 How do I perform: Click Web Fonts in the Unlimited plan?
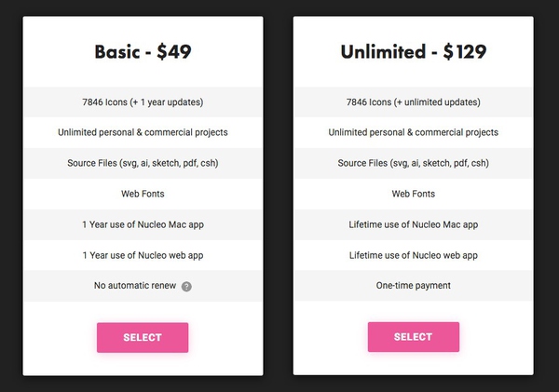coord(414,194)
